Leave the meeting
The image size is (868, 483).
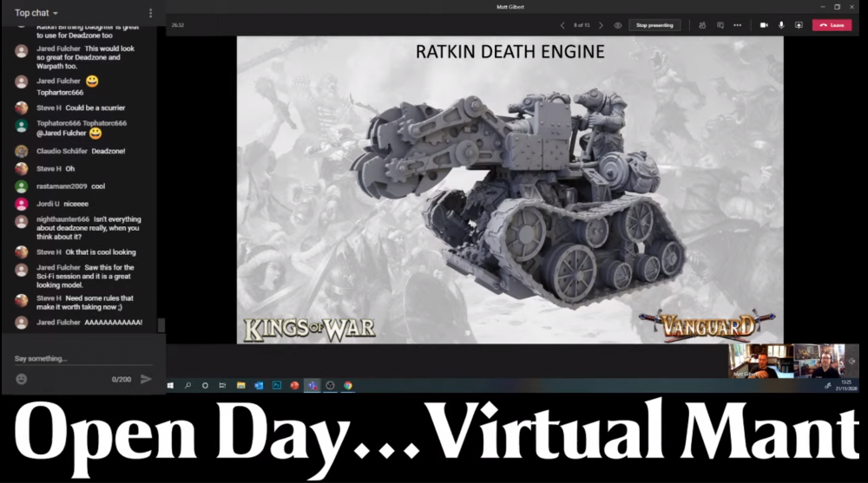click(832, 25)
